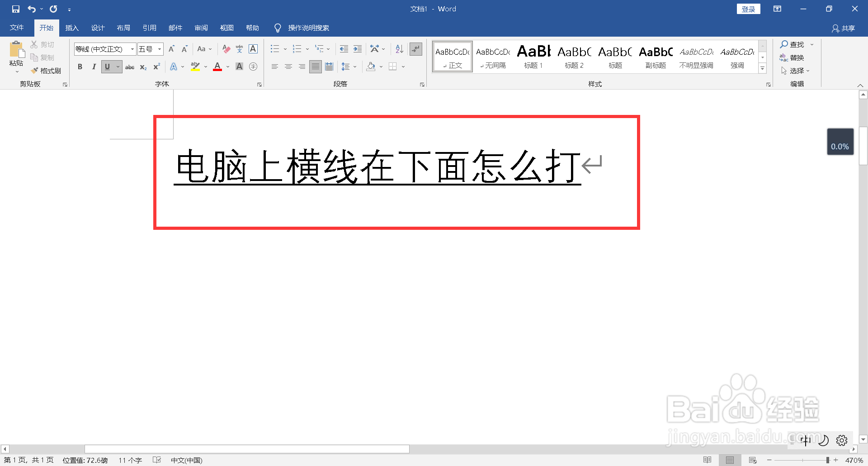This screenshot has height=466, width=868.
Task: Click the 登录 sign-in button
Action: point(748,9)
